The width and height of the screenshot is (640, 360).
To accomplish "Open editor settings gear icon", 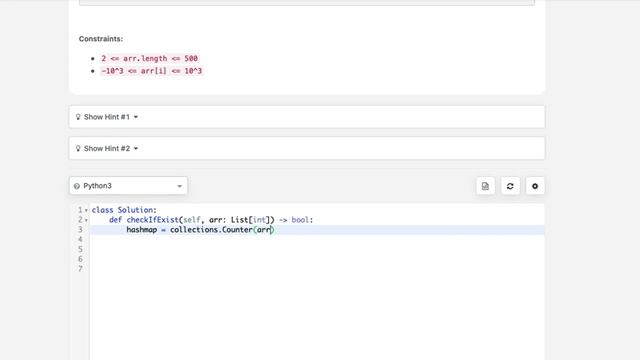I will click(535, 186).
